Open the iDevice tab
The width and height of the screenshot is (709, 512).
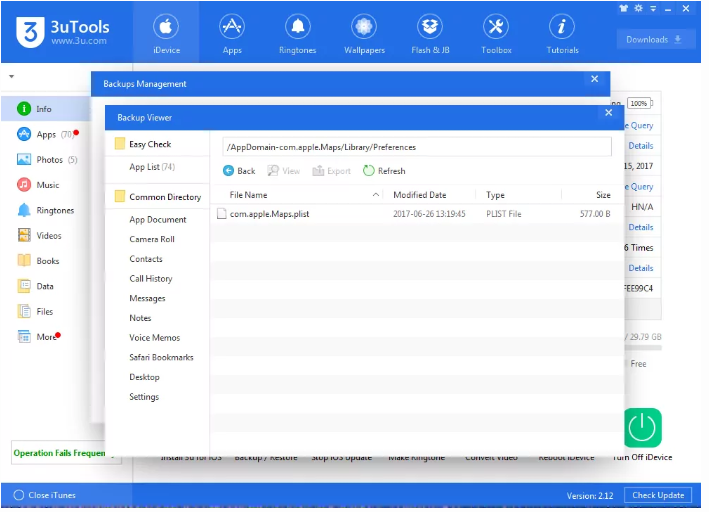click(x=166, y=34)
